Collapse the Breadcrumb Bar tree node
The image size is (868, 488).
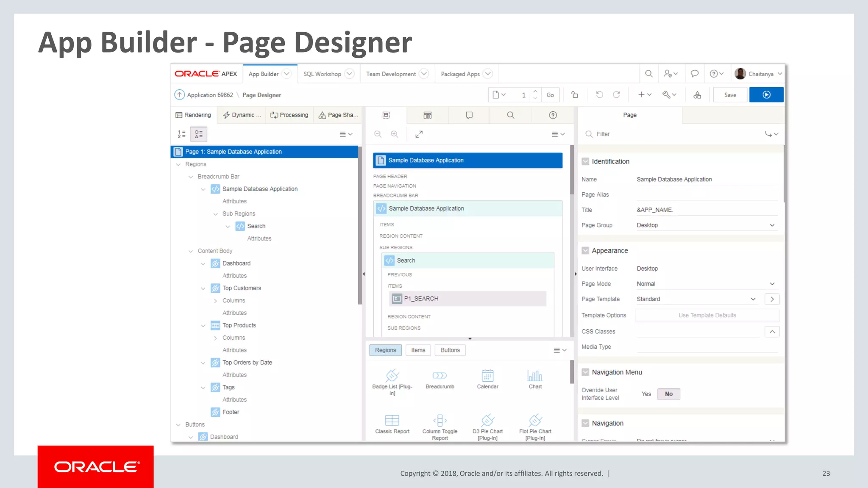click(x=191, y=177)
